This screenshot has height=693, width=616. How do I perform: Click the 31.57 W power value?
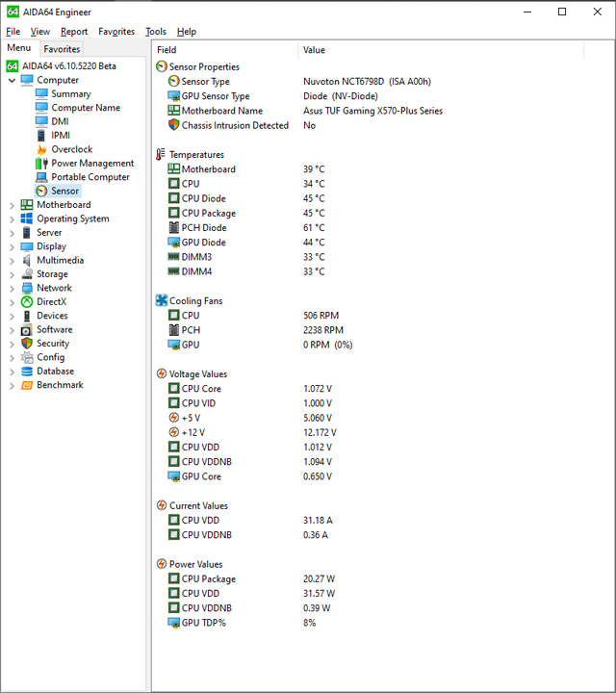(x=319, y=593)
